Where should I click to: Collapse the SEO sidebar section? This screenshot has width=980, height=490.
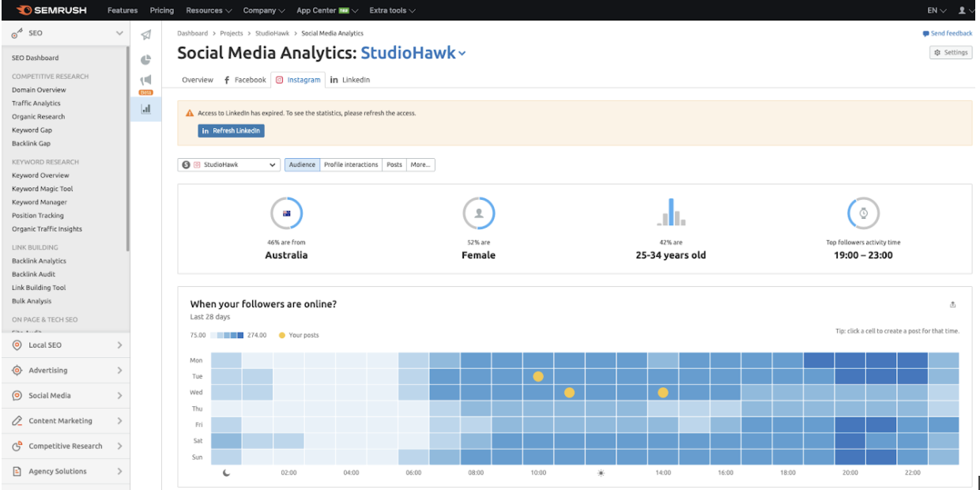click(x=119, y=33)
